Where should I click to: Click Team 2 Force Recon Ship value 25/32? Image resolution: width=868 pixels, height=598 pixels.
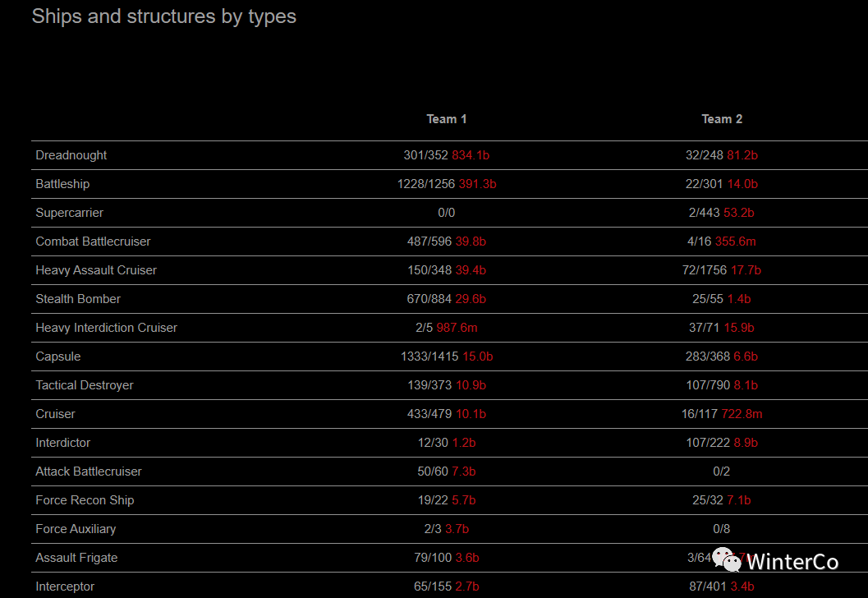click(x=708, y=500)
